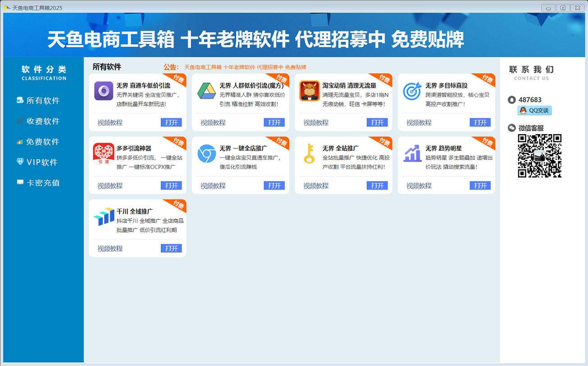View 视频教程 for 无界 人群低价引流(魔方)
The image size is (588, 366).
coord(213,122)
